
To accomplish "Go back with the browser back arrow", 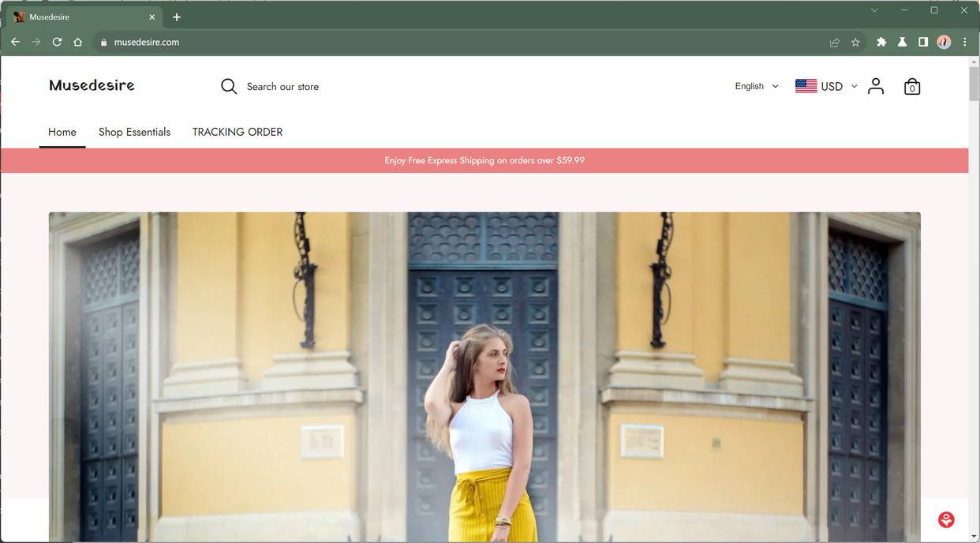I will [x=15, y=42].
